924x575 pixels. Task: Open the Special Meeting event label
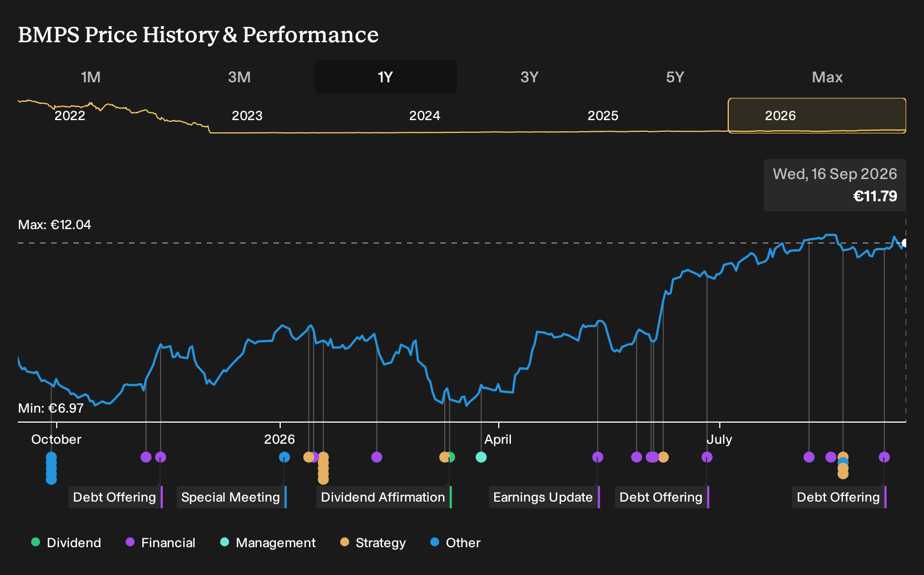pyautogui.click(x=232, y=497)
